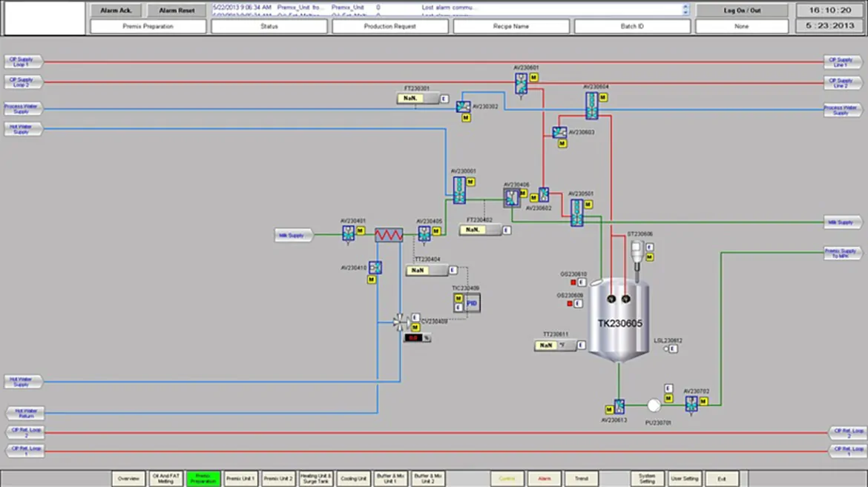Click valve AV230613 icon

point(619,407)
